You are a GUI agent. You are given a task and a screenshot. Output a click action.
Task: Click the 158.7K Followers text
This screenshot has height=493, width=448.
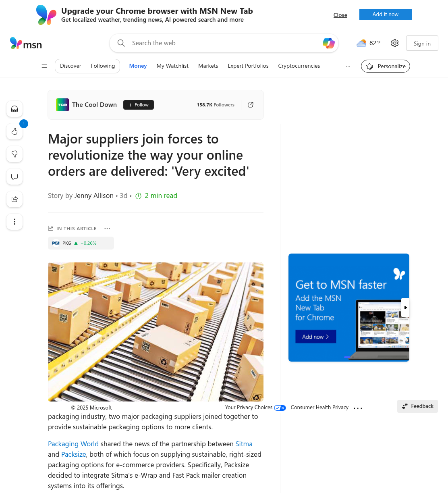[216, 105]
